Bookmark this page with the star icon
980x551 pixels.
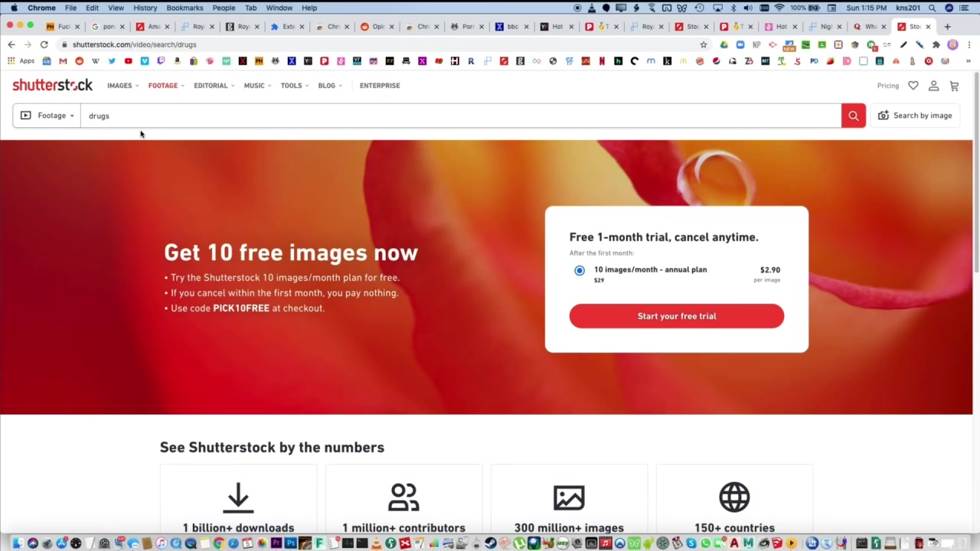(703, 44)
